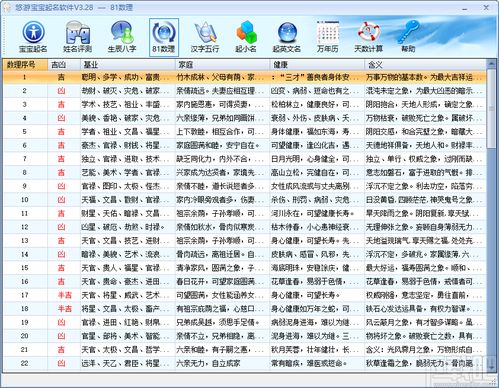Select the 起小名 cubes icon
Viewport: 499px width, 388px height.
[246, 37]
